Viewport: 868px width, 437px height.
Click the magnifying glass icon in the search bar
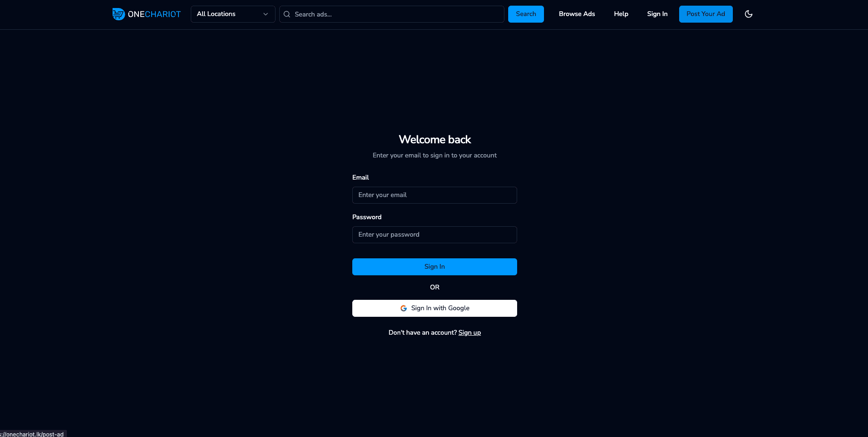point(287,14)
